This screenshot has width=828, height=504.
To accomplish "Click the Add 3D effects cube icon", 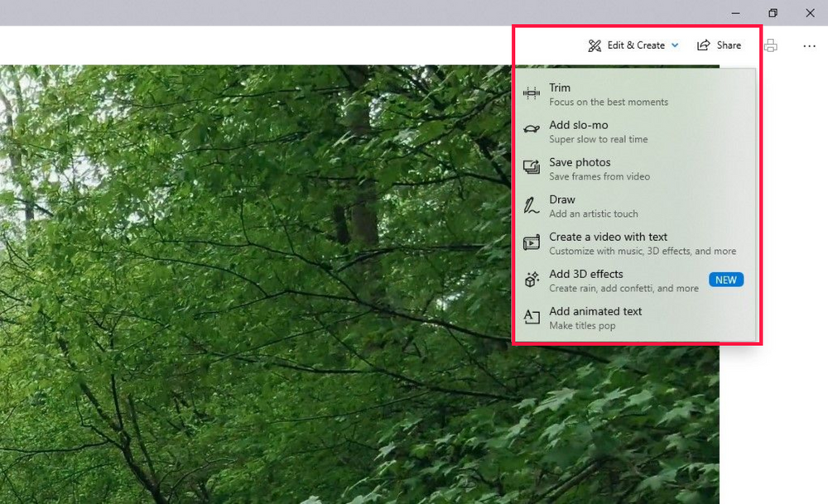I will coord(532,281).
